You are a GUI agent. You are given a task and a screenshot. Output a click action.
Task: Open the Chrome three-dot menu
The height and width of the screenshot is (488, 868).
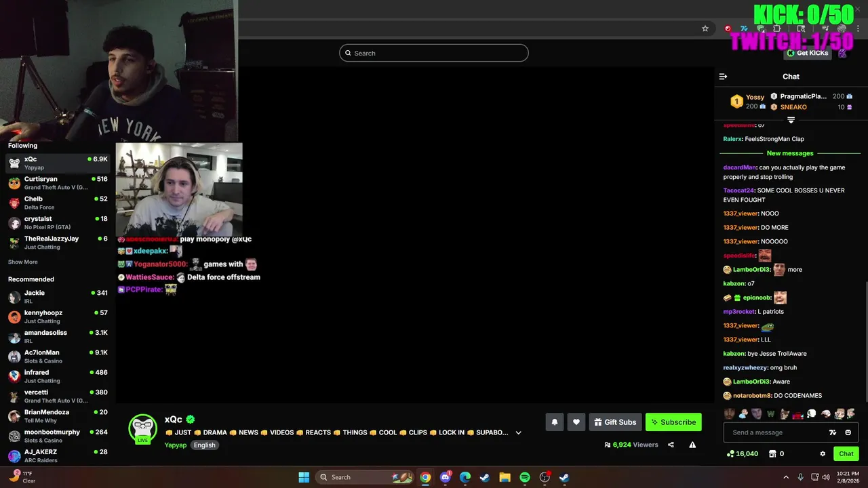tap(858, 28)
